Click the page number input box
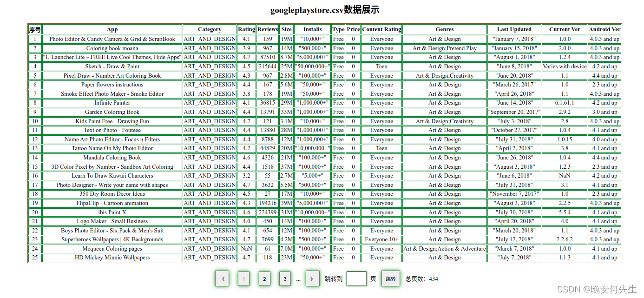This screenshot has width=644, height=298. 356,279
